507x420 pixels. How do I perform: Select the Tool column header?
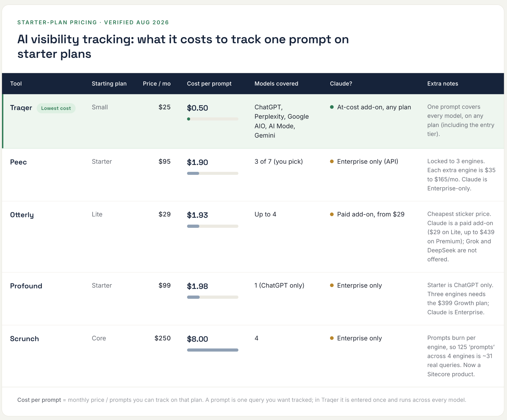click(16, 83)
